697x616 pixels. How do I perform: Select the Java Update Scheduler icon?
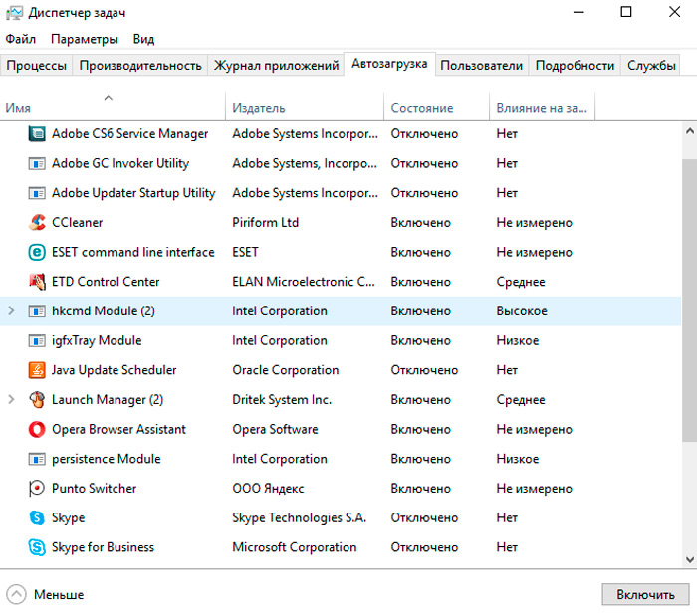[37, 370]
